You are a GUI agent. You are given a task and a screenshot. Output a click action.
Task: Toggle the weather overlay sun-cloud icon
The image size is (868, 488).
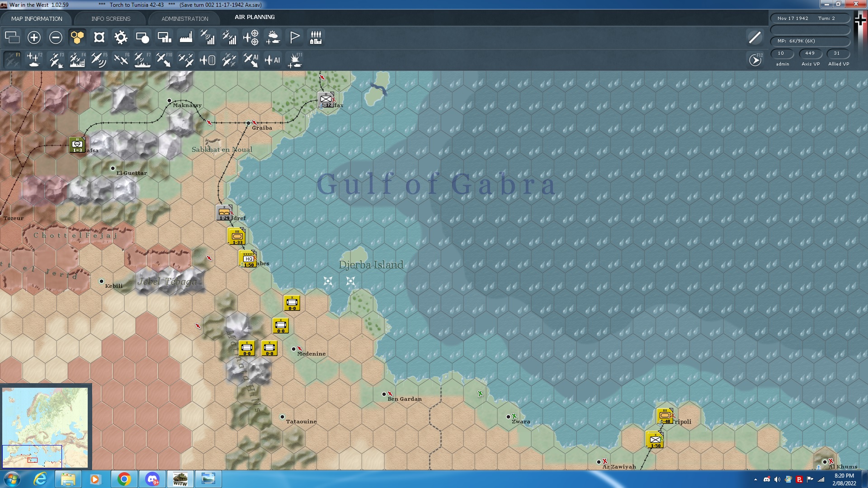coord(273,38)
